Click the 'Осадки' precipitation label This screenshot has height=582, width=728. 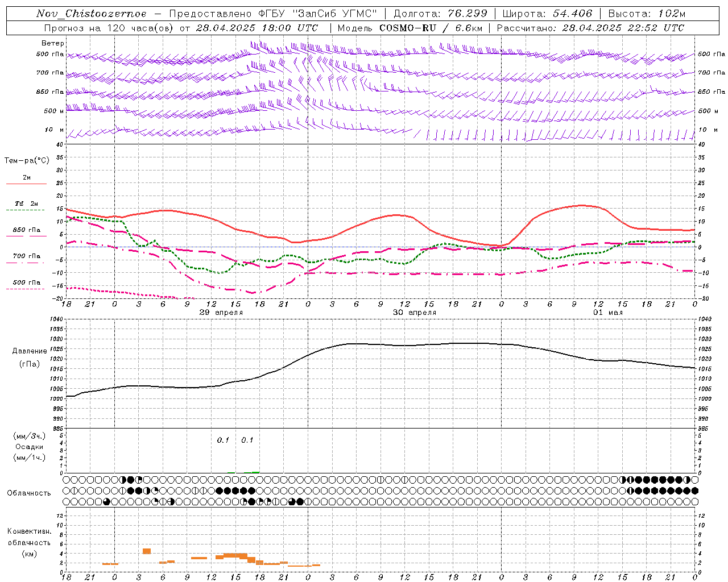coord(30,447)
